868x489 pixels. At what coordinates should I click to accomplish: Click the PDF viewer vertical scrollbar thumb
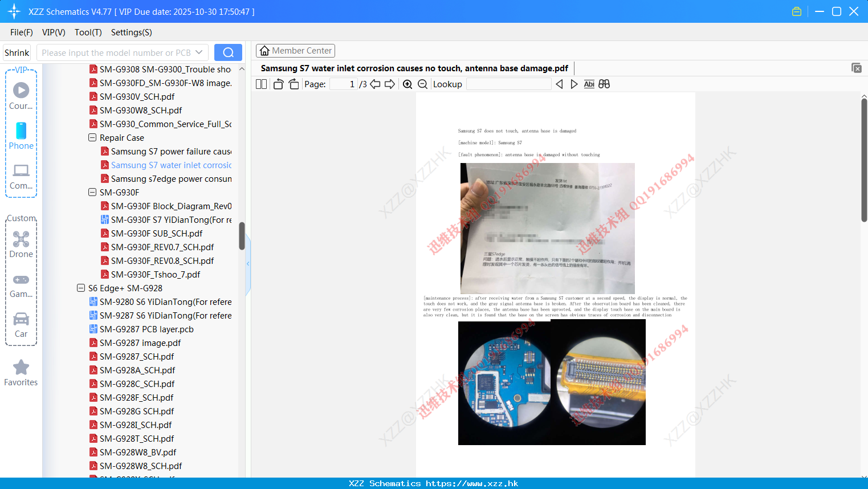(864, 160)
